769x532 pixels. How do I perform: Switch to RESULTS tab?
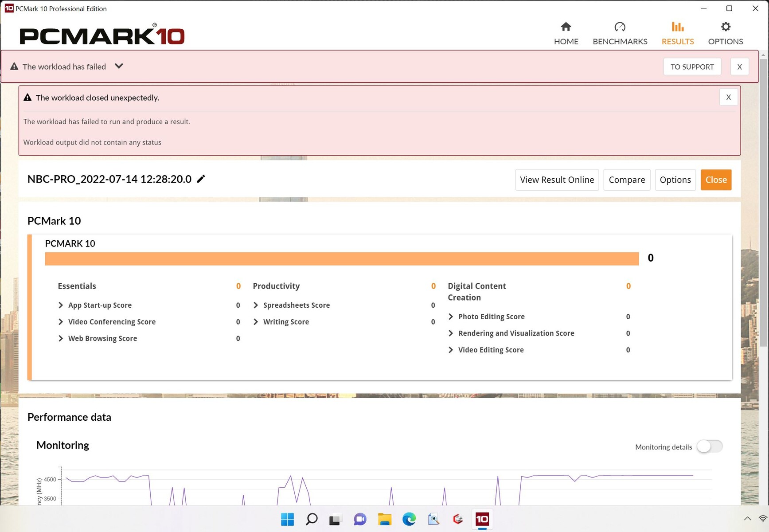point(678,34)
